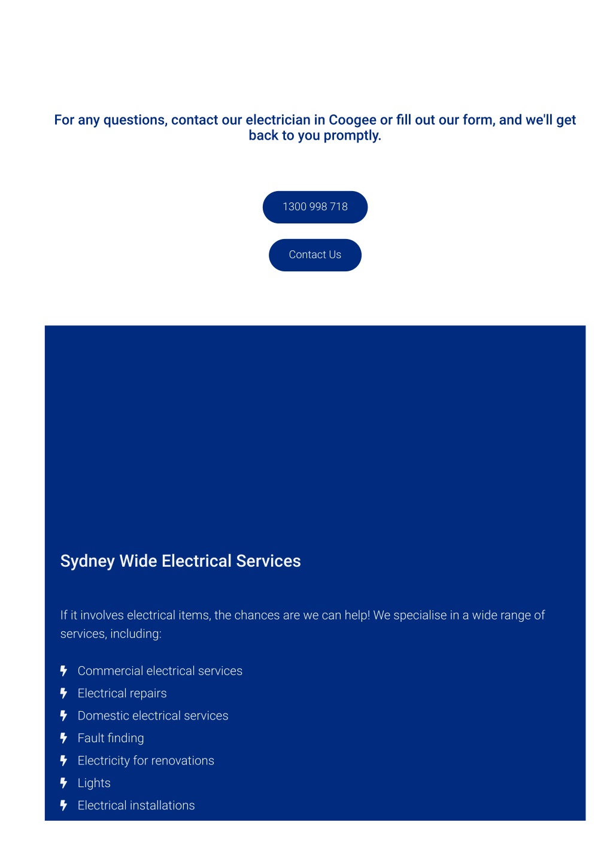Click bolt icon beside Domestic electrical services

click(x=63, y=716)
